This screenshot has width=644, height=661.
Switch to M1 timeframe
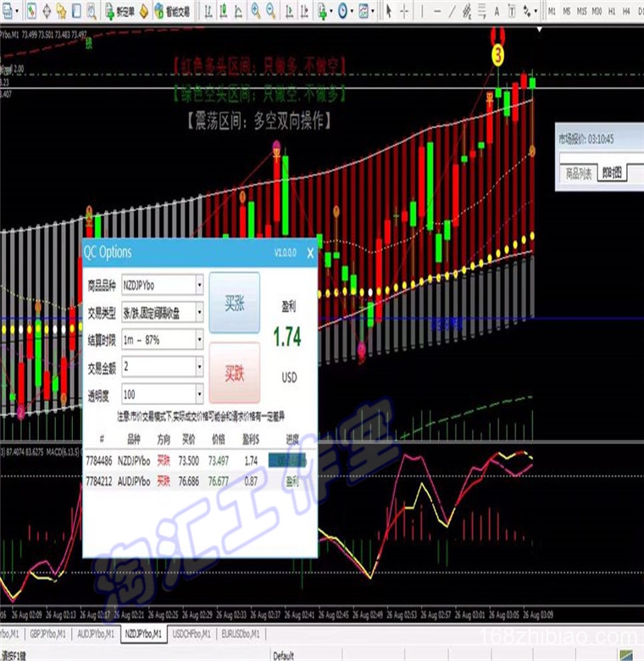point(552,11)
